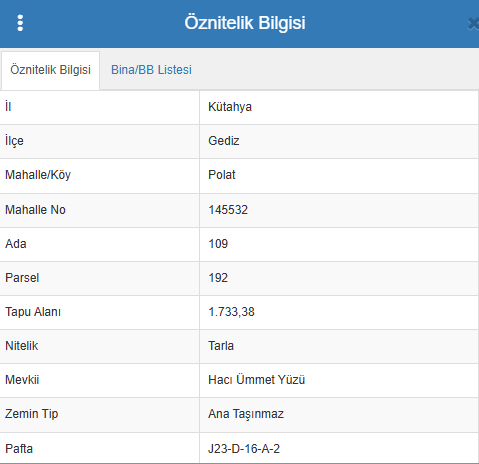Select the Polat neighborhood value
This screenshot has height=464, width=479.
click(222, 175)
